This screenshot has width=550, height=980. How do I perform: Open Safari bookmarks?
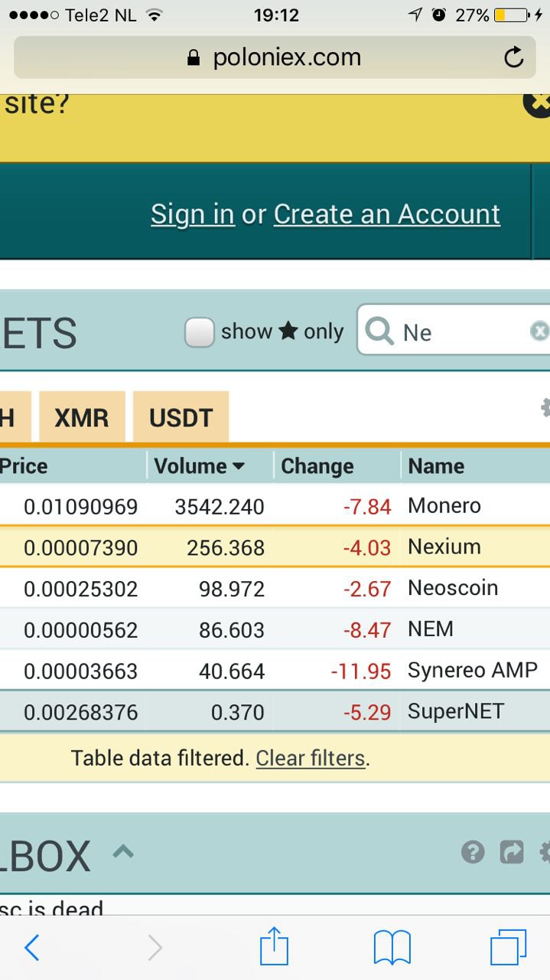pyautogui.click(x=392, y=948)
